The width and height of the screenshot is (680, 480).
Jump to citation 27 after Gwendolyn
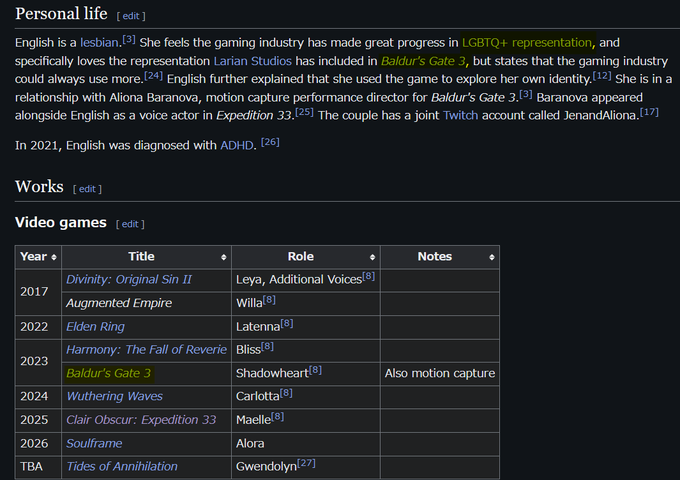pos(306,463)
